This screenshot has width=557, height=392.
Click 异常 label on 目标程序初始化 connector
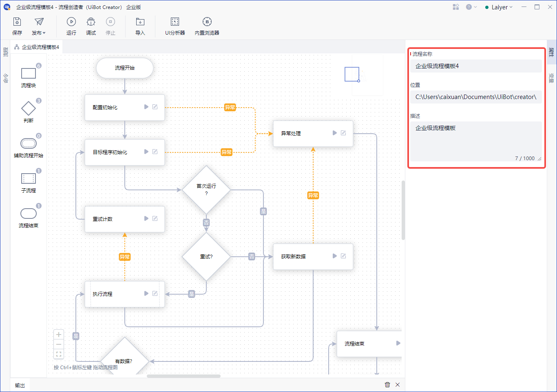click(226, 152)
